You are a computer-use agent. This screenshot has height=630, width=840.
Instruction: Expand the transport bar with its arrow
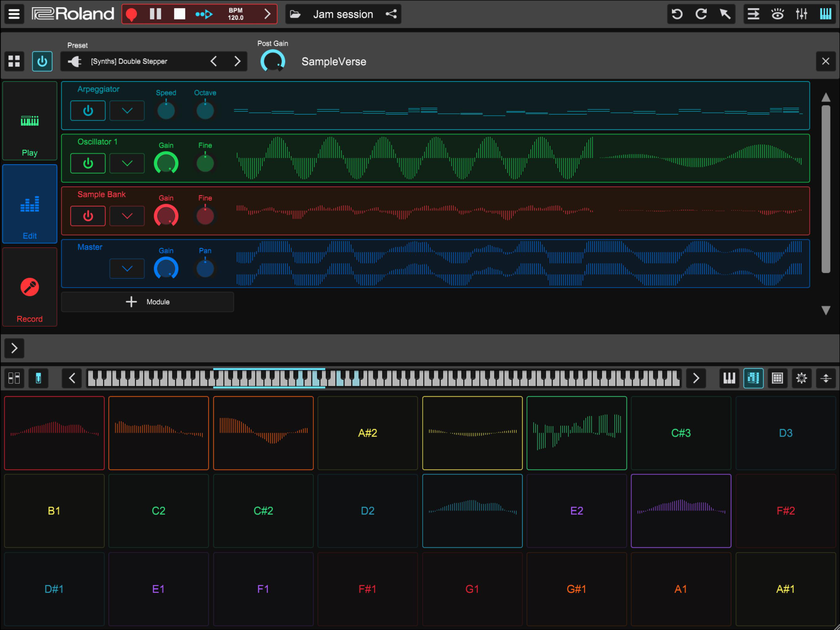tap(267, 14)
